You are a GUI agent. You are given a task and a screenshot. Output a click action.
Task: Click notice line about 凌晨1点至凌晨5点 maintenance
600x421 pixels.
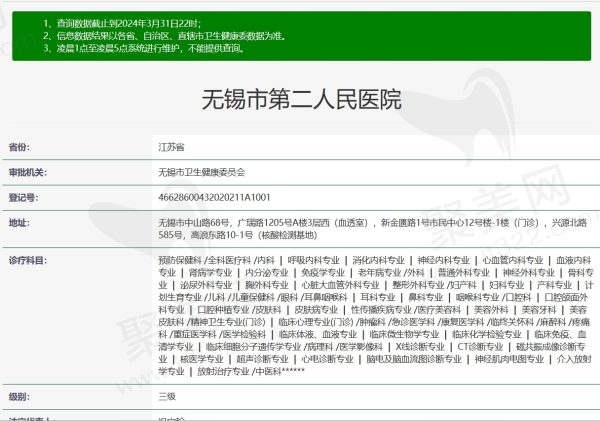click(144, 48)
